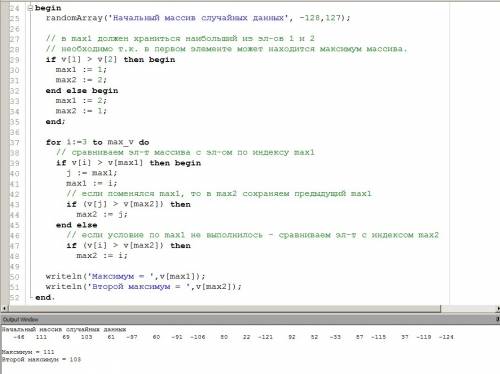Click the value -46 in the output array

pos(19,337)
